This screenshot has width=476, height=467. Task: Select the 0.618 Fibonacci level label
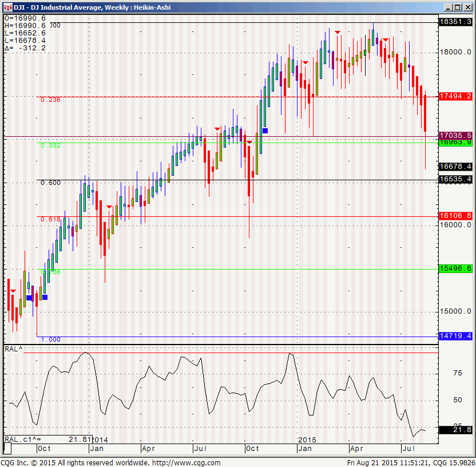pyautogui.click(x=50, y=219)
